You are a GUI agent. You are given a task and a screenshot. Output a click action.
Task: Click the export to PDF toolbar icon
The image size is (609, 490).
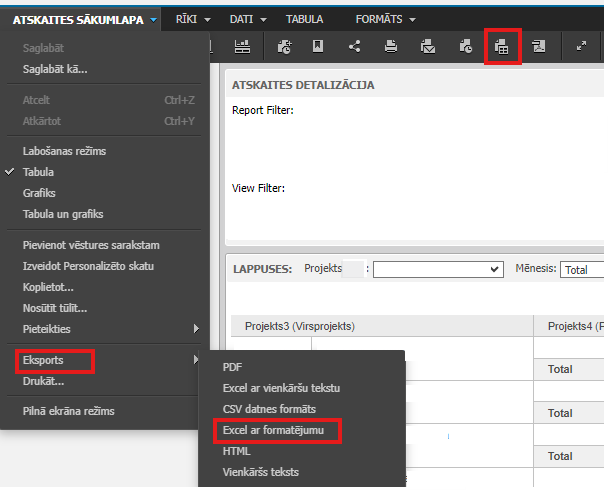(x=539, y=47)
